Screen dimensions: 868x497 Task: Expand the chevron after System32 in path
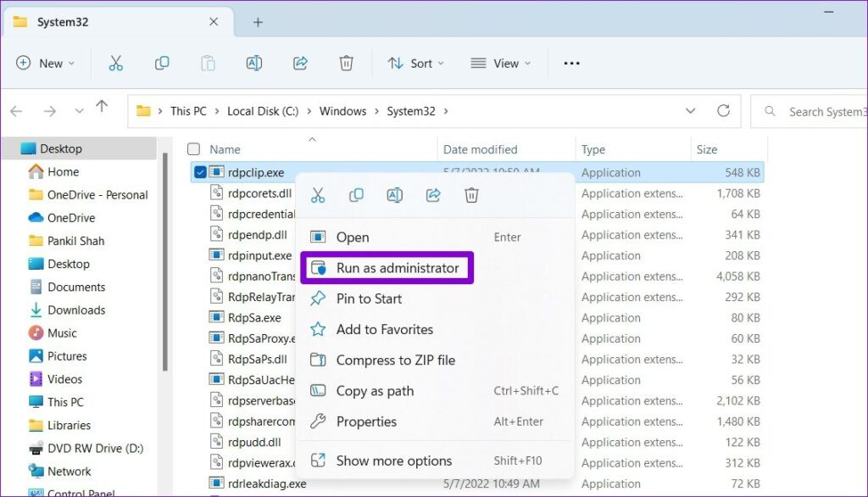click(446, 111)
